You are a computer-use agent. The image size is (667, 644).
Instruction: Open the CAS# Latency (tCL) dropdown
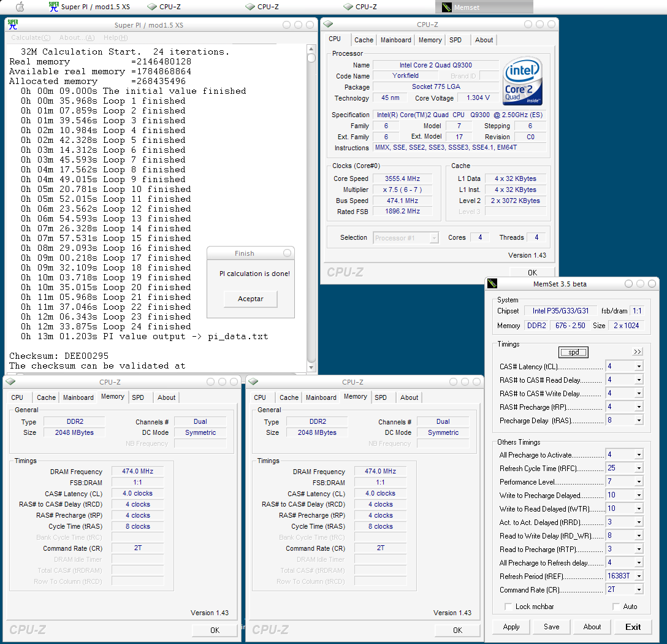click(x=639, y=366)
